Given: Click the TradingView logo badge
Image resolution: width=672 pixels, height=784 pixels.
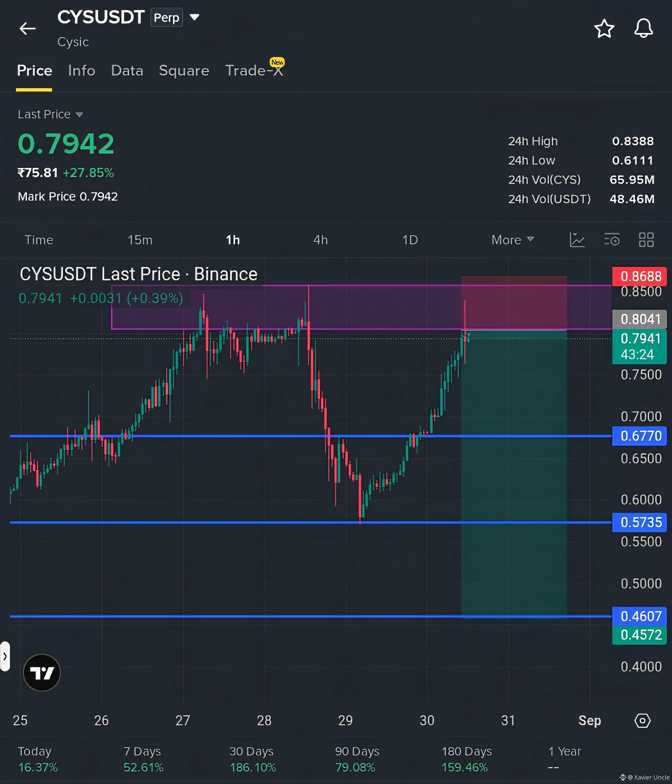Looking at the screenshot, I should 42,673.
